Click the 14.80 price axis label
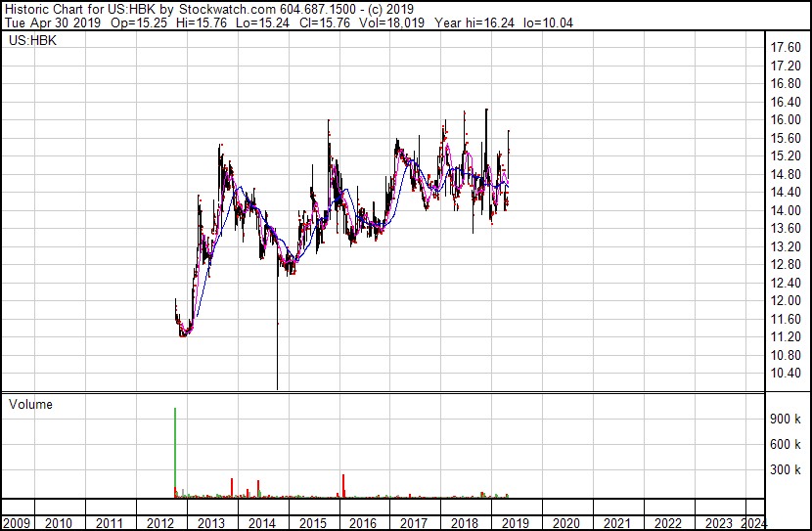812x531 pixels. pos(786,174)
